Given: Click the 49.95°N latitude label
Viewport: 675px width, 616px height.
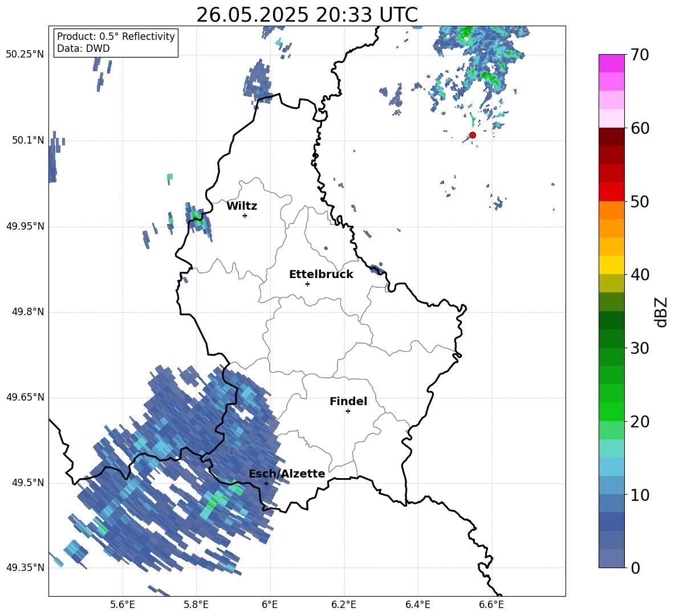Looking at the screenshot, I should [25, 226].
